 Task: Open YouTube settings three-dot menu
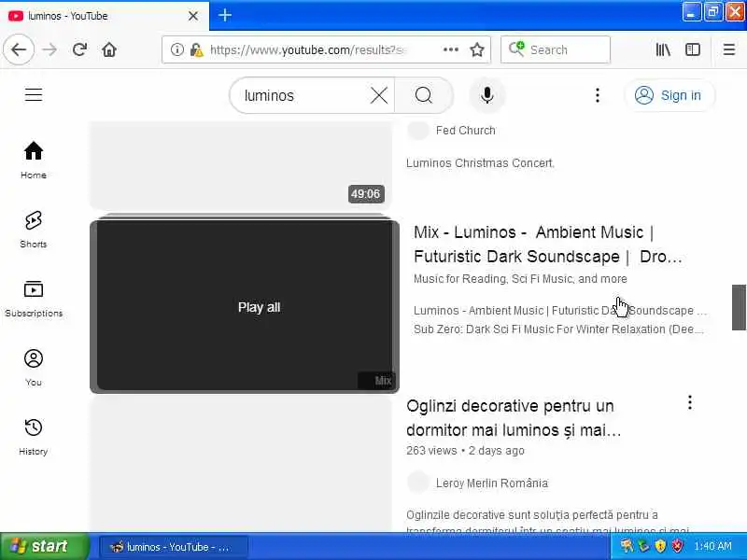[x=597, y=95]
